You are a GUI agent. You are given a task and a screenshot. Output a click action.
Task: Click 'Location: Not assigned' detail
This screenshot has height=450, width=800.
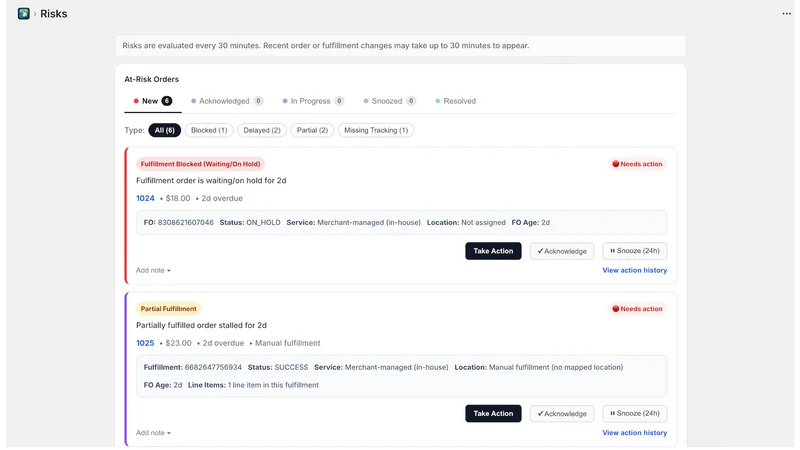coord(466,222)
